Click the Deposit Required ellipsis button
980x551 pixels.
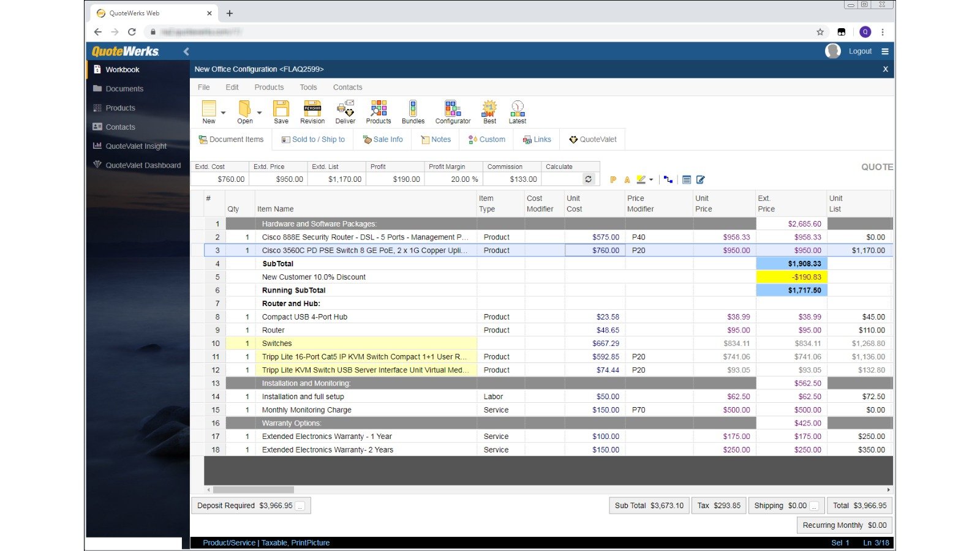(x=300, y=506)
